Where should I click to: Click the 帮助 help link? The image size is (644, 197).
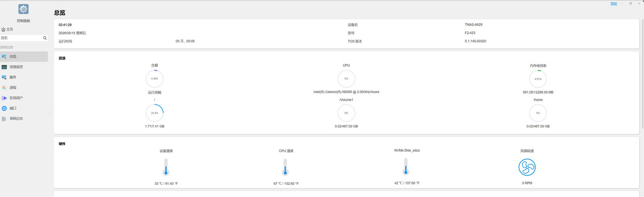pyautogui.click(x=614, y=4)
